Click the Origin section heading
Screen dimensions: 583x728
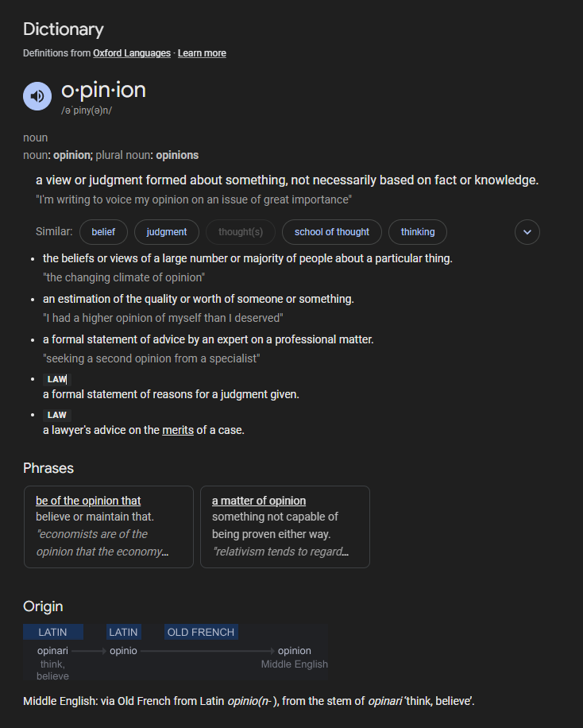tap(43, 606)
